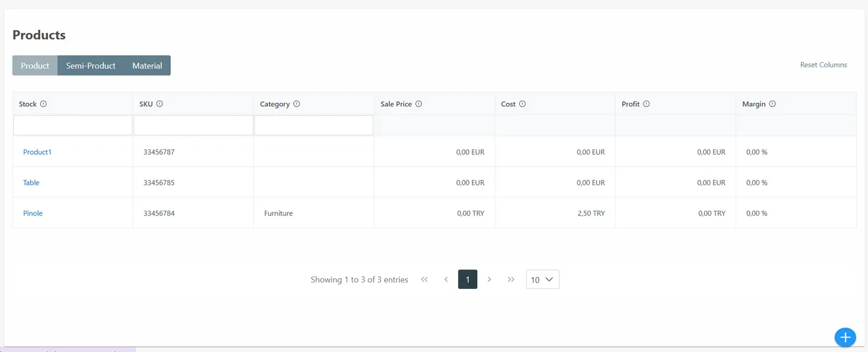Click the info icon beside Margin
The height and width of the screenshot is (352, 868).
point(773,104)
